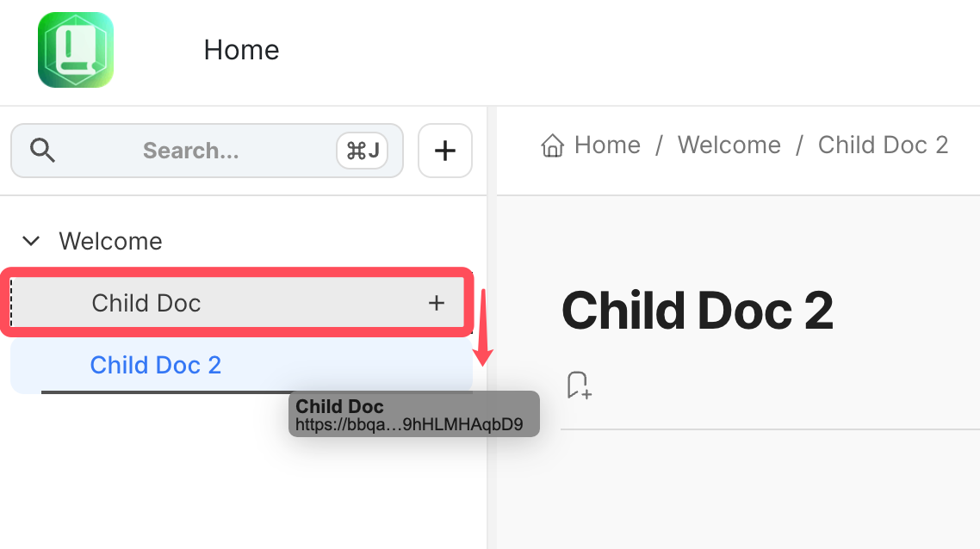The height and width of the screenshot is (549, 980).
Task: Click the bookmark-add icon under the title
Action: click(579, 385)
